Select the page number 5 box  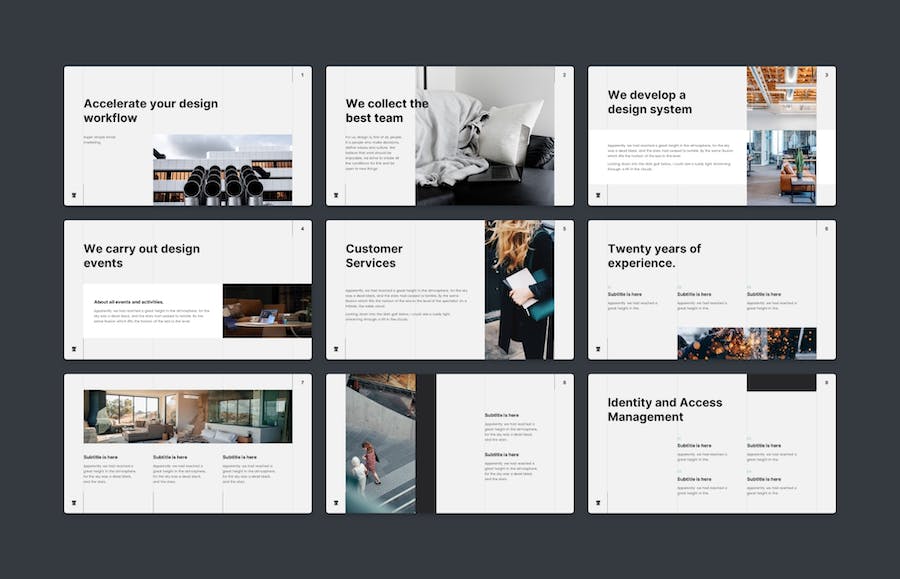(564, 229)
